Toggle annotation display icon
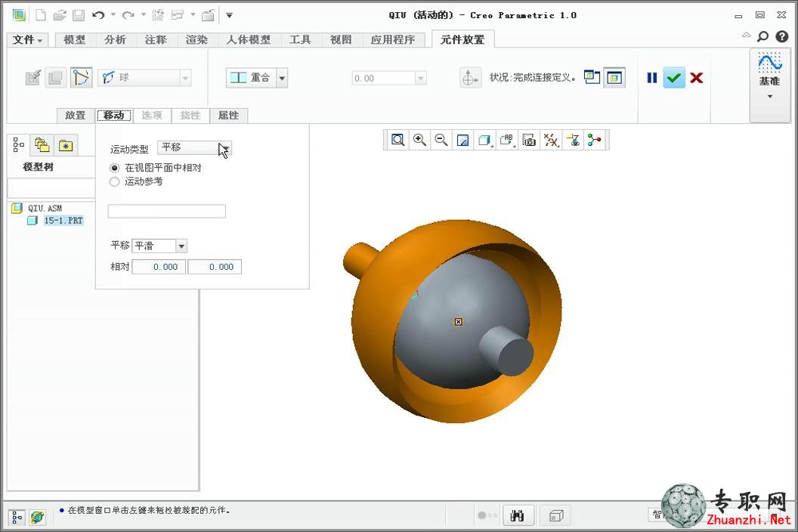798x532 pixels. tap(573, 140)
